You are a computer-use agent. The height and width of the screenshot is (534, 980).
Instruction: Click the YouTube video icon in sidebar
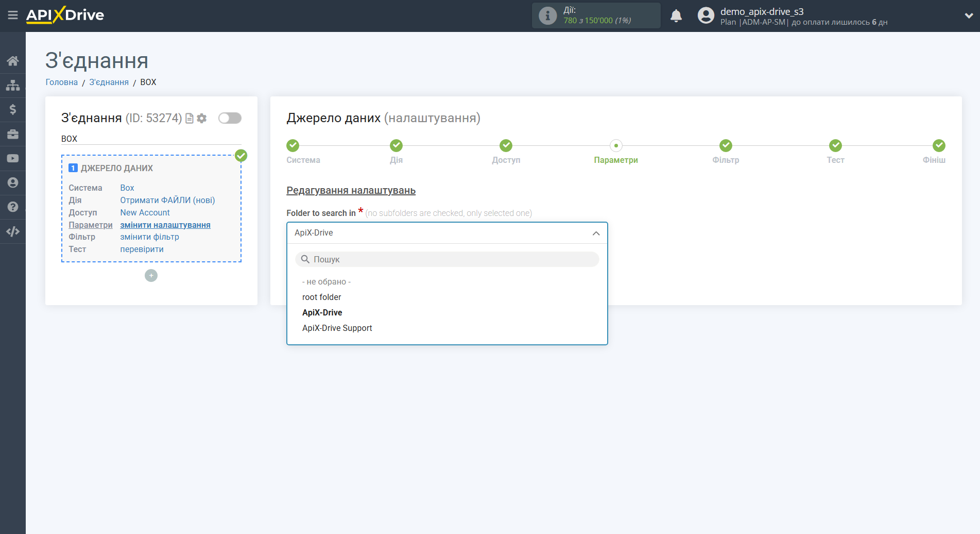coord(13,159)
